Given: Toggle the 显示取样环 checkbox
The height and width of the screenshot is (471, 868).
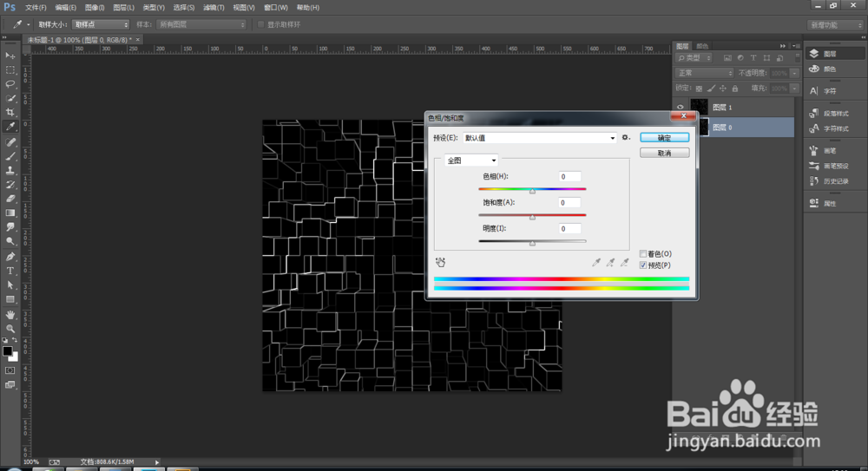Looking at the screenshot, I should click(260, 24).
